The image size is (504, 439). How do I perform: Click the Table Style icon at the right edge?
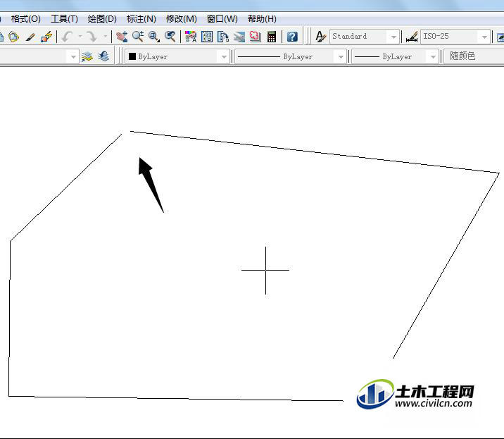click(500, 37)
